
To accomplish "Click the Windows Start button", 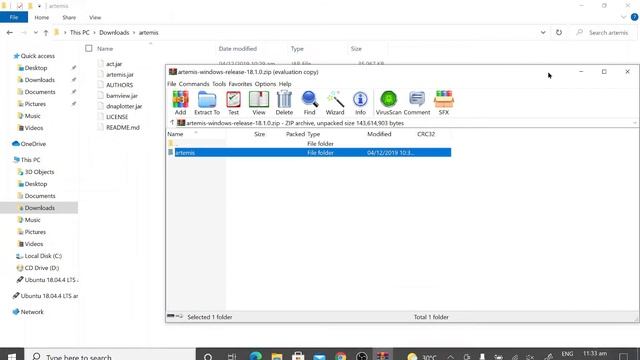I will [x=12, y=356].
